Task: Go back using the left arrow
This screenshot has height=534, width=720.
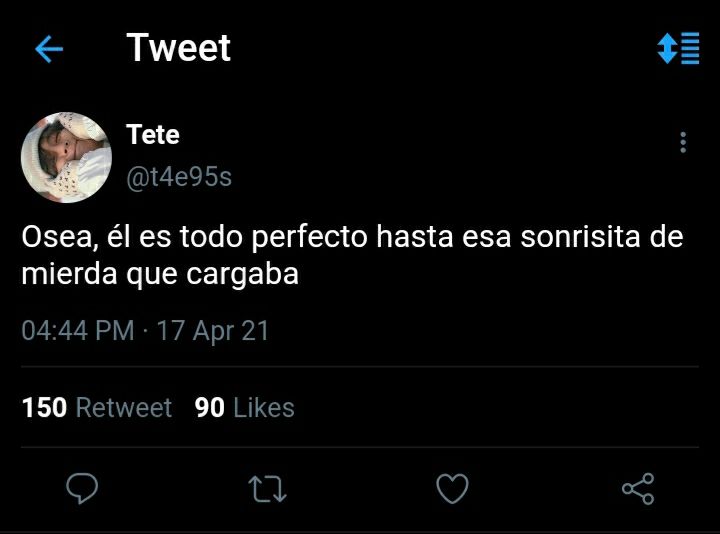Action: pos(49,49)
